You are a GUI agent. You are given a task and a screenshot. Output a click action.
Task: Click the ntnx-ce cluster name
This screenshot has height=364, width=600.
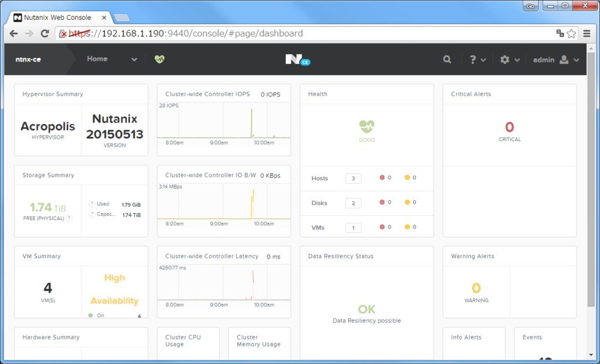[x=28, y=60]
